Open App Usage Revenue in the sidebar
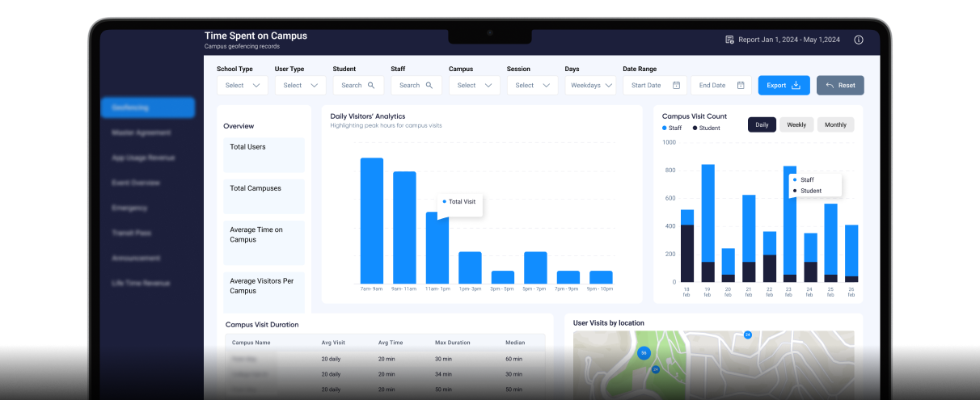 click(143, 158)
